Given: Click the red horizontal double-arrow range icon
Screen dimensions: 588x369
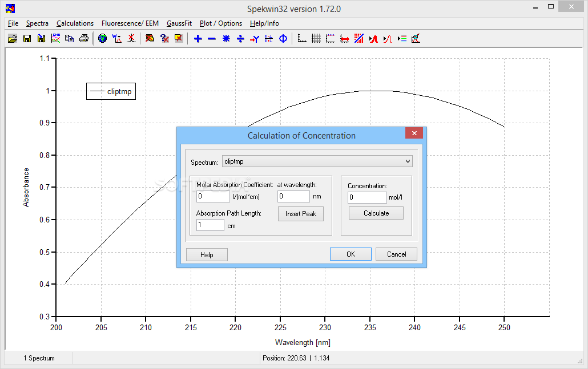Looking at the screenshot, I should pyautogui.click(x=345, y=39).
